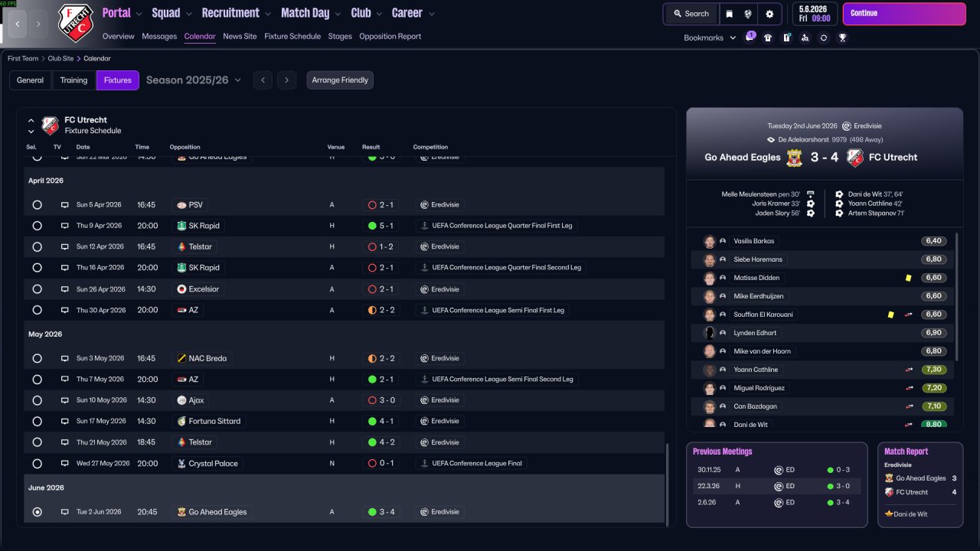Expand the Recruitment menu chevron
Image resolution: width=980 pixels, height=551 pixels.
(267, 14)
